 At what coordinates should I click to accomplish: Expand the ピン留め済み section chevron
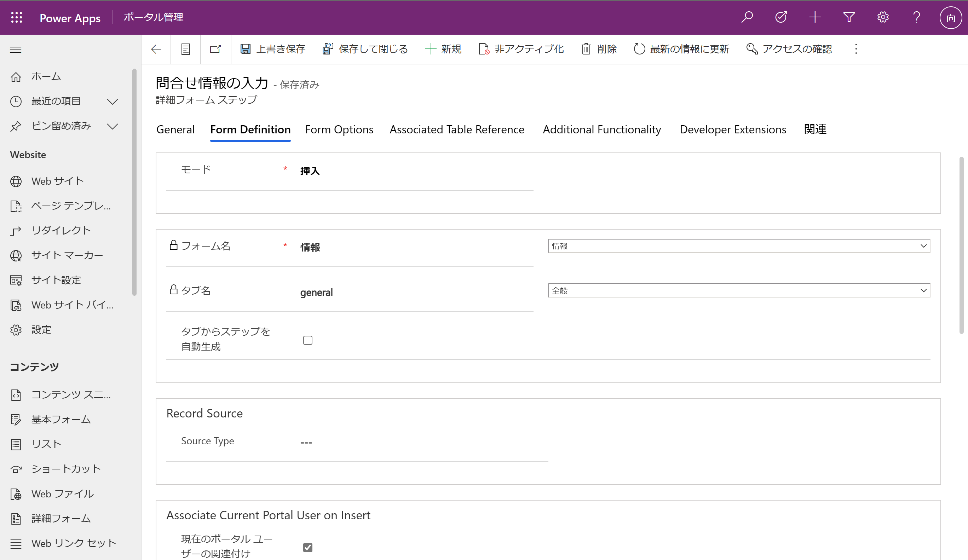112,126
